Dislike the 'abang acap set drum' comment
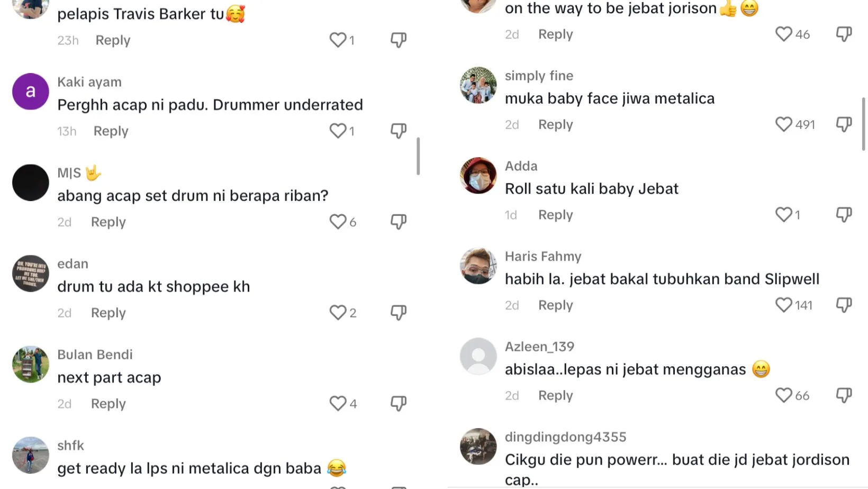Screen dimensions: 868x489 click(399, 222)
